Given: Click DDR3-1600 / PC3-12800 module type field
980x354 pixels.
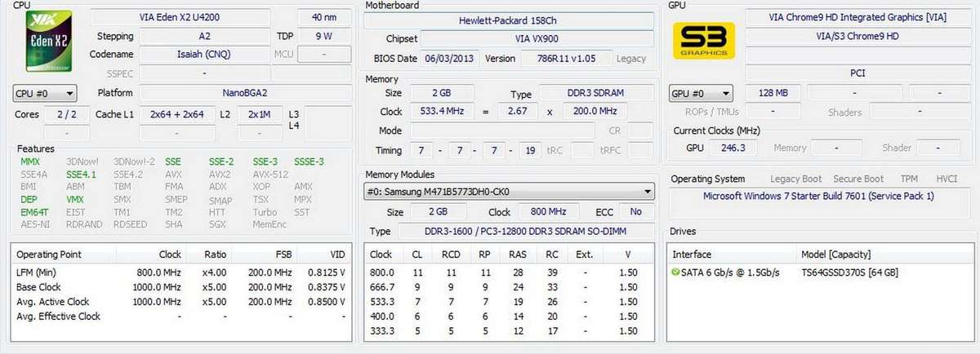Looking at the screenshot, I should 526,232.
